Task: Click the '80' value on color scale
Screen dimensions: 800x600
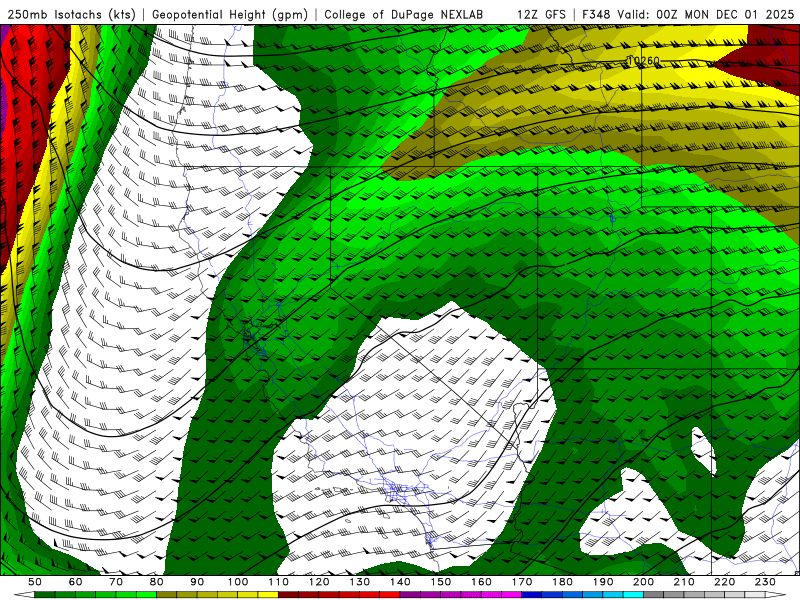Action: (x=157, y=582)
